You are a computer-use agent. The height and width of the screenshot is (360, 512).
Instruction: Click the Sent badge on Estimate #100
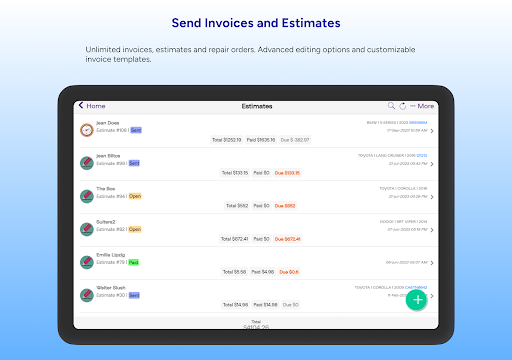136,130
